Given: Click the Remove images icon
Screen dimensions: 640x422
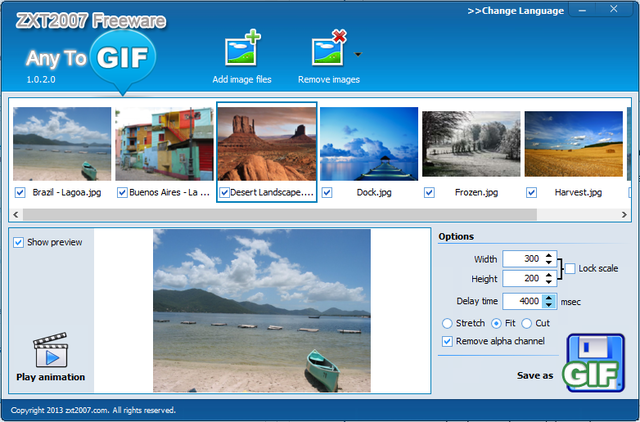Looking at the screenshot, I should tap(329, 48).
